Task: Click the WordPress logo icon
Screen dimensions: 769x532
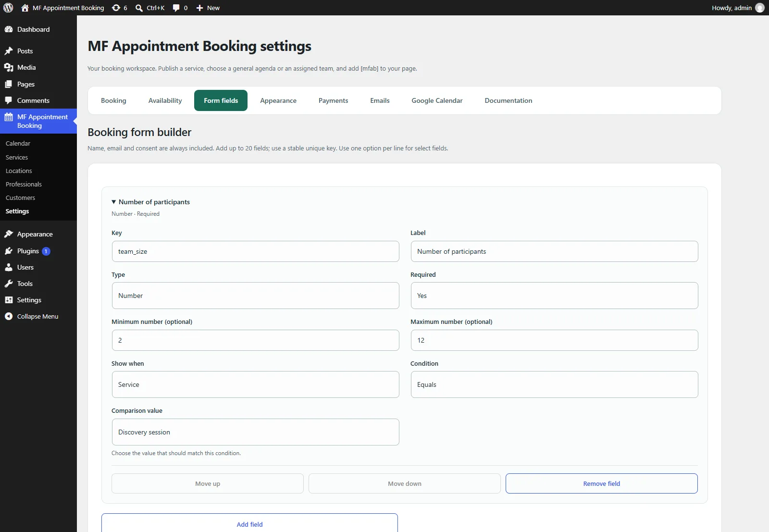Action: (8, 8)
